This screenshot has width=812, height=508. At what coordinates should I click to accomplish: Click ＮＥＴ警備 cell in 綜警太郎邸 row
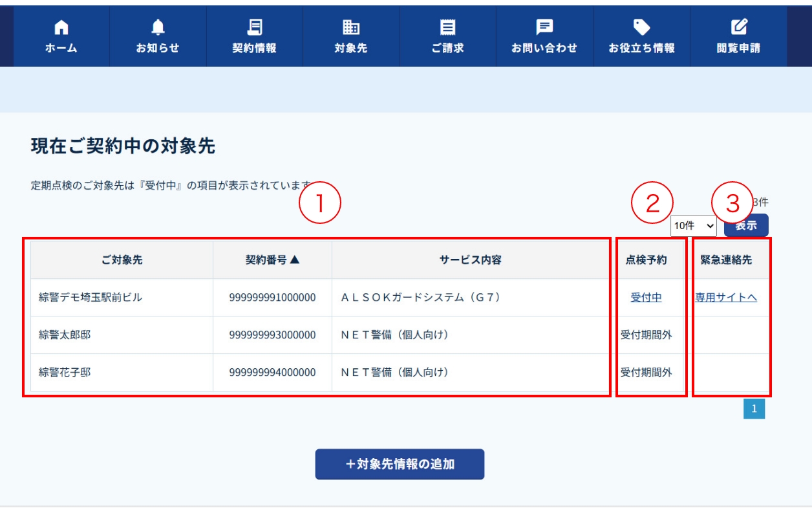[471, 335]
